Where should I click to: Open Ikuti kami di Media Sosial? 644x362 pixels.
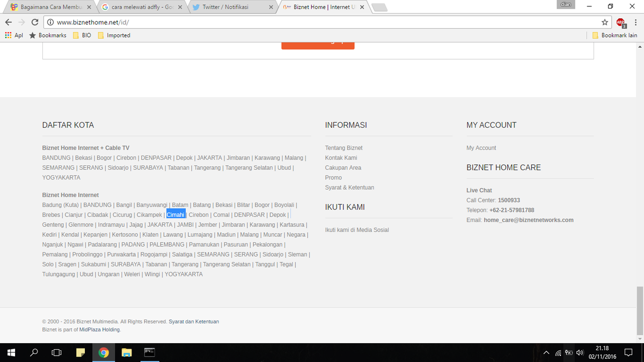pos(357,230)
